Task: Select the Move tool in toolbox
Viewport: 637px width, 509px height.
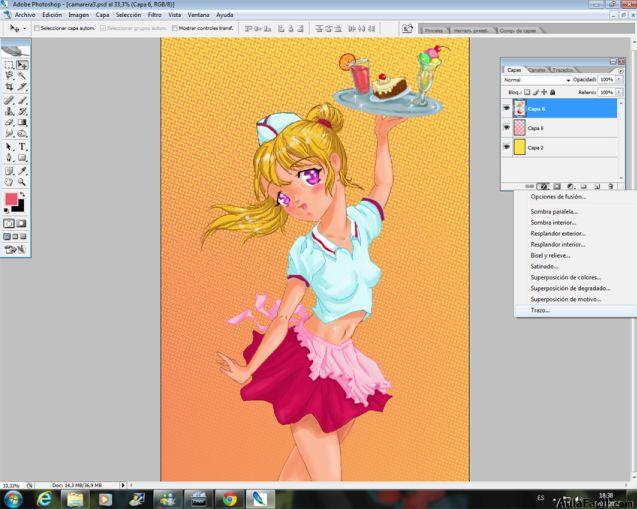Action: pos(22,65)
